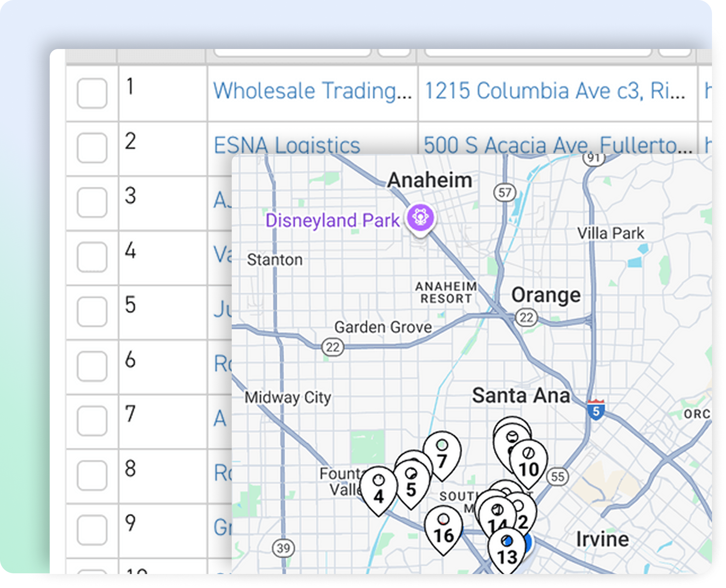Open the 1215 Columbia Ave address link
726x588 pixels.
point(554,91)
